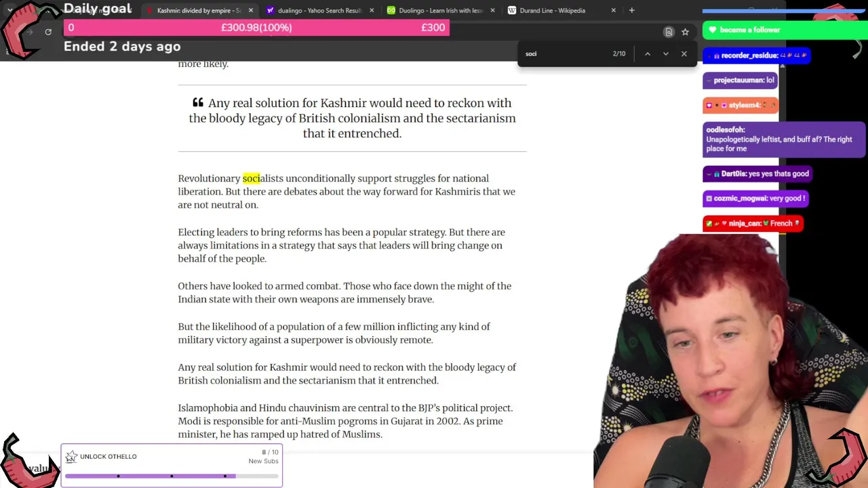
Task: Close the dualingo Yahoo Search tab
Action: (372, 10)
